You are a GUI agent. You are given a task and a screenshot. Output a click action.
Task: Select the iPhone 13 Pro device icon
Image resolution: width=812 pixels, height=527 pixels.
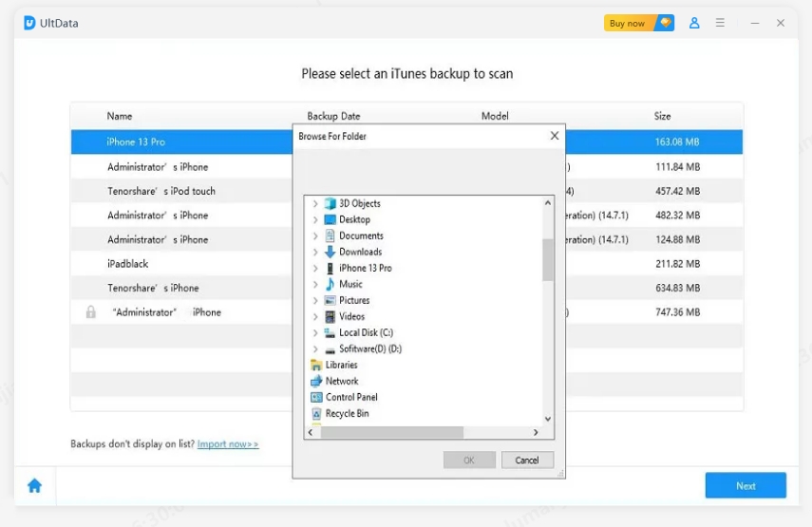330,268
